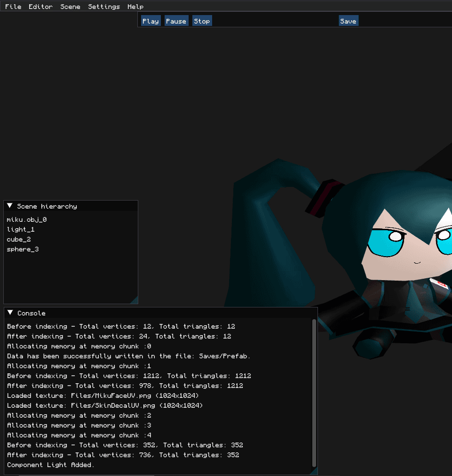The image size is (452, 476).
Task: Click 'Allocating memory at memory chunk :0' line
Action: 79,346
